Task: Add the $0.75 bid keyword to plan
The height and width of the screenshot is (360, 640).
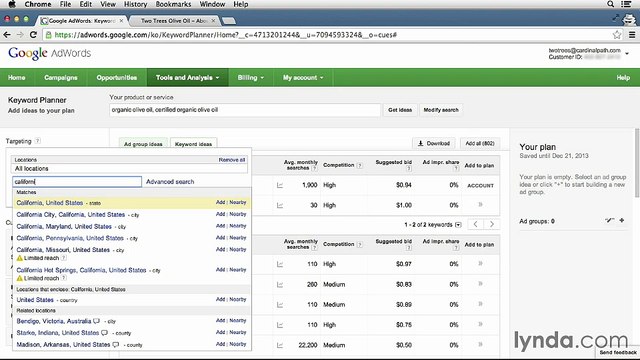Action: pyautogui.click(x=480, y=324)
